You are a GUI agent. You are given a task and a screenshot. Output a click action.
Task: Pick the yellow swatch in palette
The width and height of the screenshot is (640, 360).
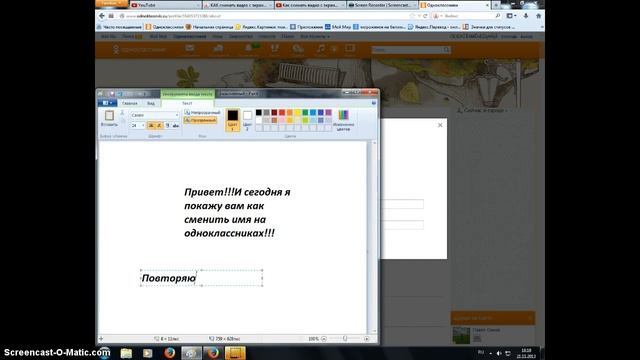tap(298, 113)
